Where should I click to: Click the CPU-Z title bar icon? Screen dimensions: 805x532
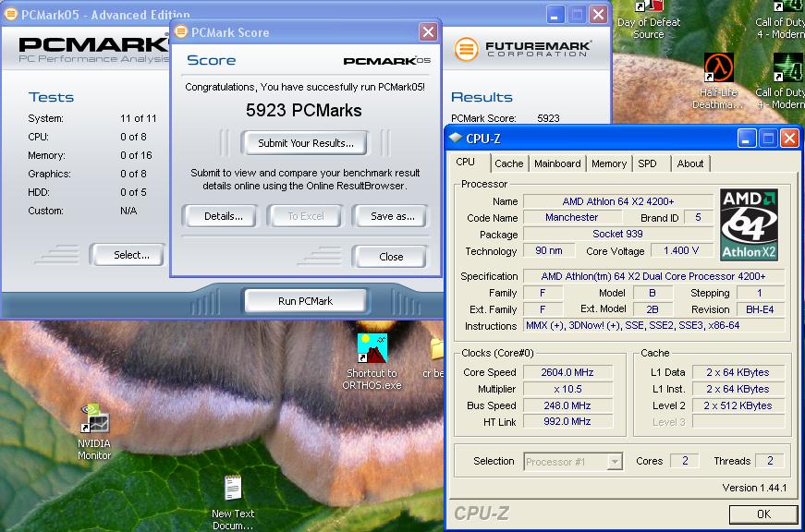456,138
